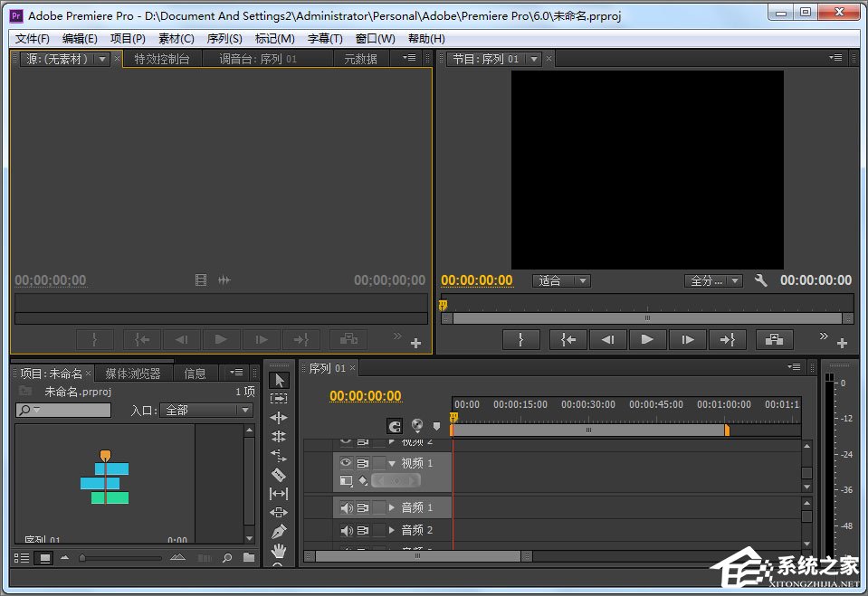Select the Ripple Edit tool
The image size is (868, 596).
[x=279, y=417]
